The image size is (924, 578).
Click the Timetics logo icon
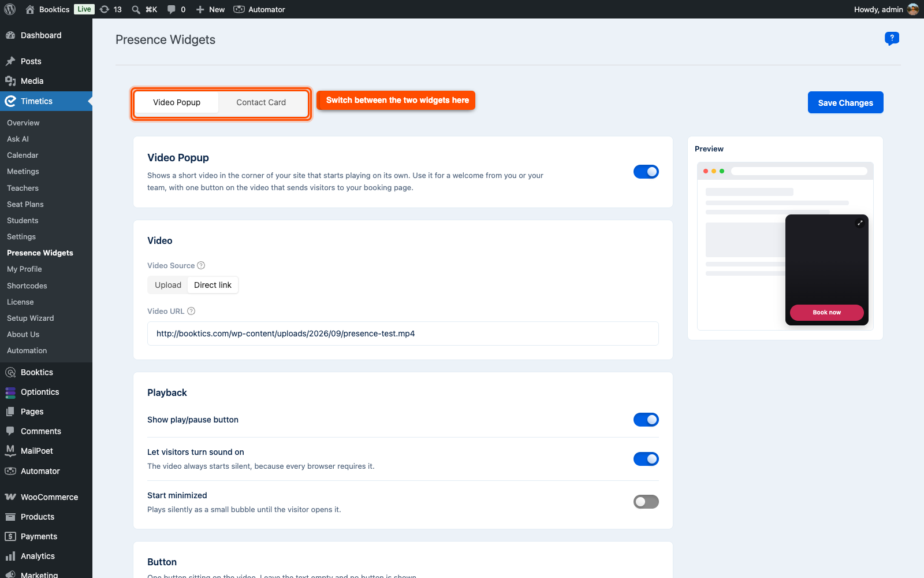[10, 101]
